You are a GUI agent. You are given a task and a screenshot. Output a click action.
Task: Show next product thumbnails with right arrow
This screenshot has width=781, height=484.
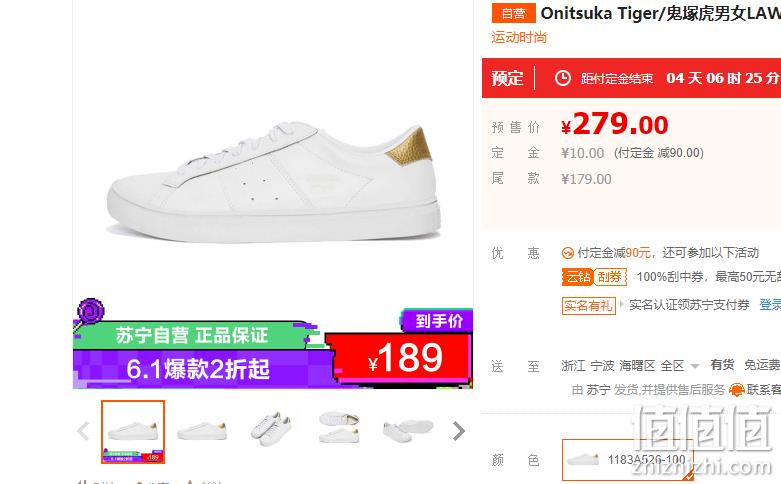click(458, 431)
